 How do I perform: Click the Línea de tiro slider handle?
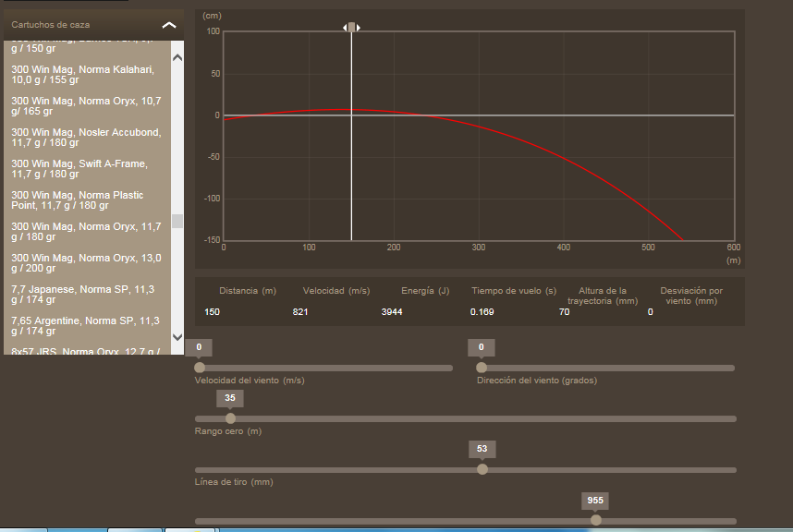click(x=482, y=469)
